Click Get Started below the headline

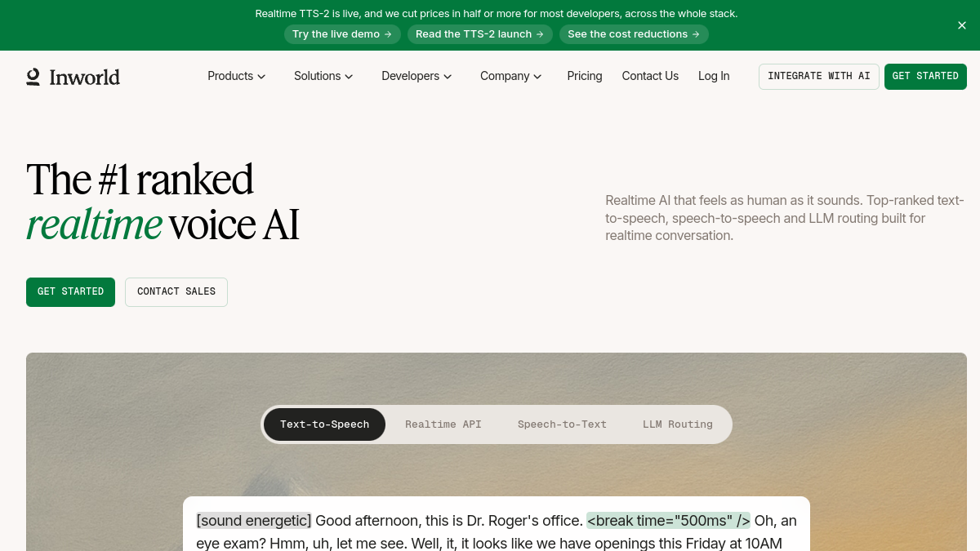pyautogui.click(x=70, y=292)
